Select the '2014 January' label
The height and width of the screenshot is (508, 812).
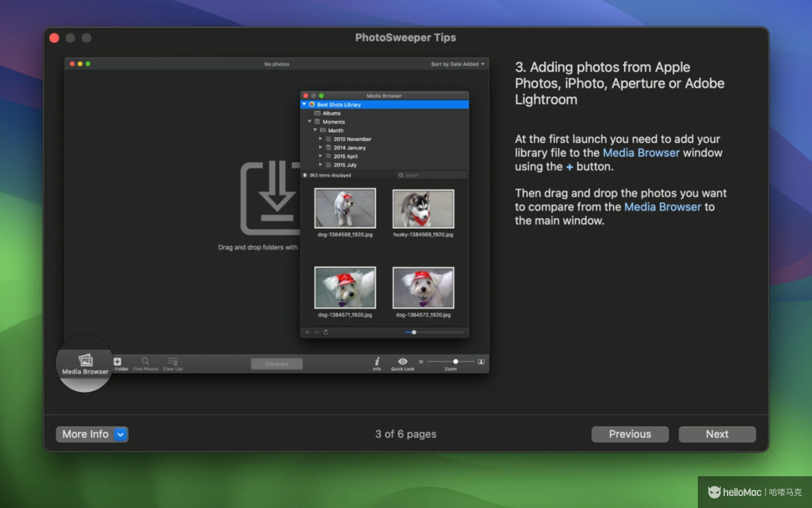[350, 147]
